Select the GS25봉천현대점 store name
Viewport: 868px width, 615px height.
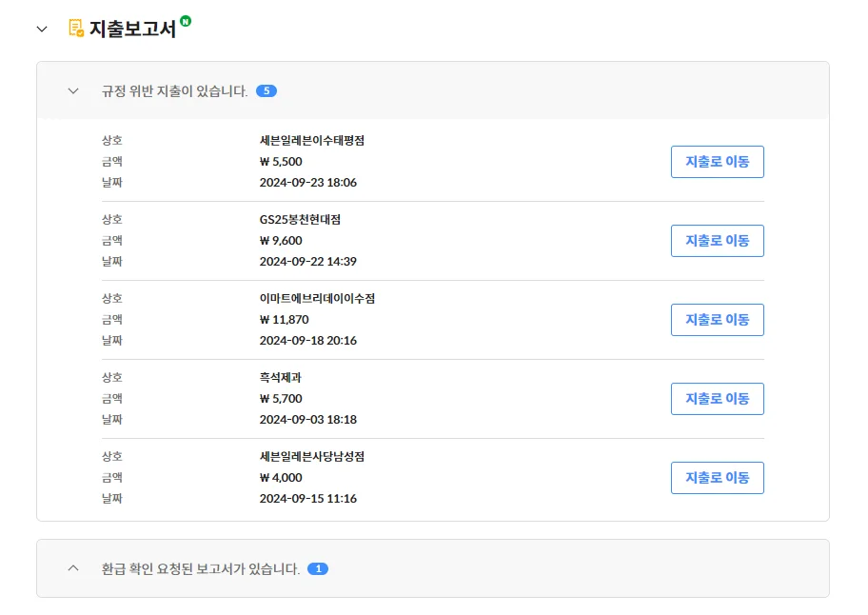298,218
